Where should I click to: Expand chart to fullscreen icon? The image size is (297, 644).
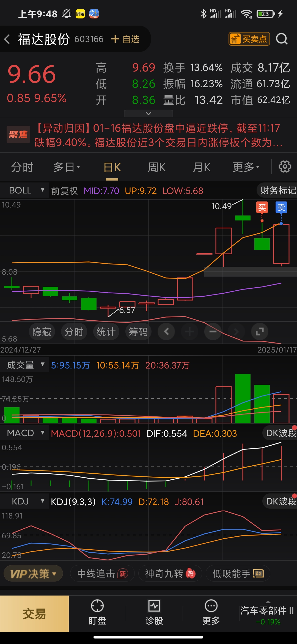click(x=260, y=332)
